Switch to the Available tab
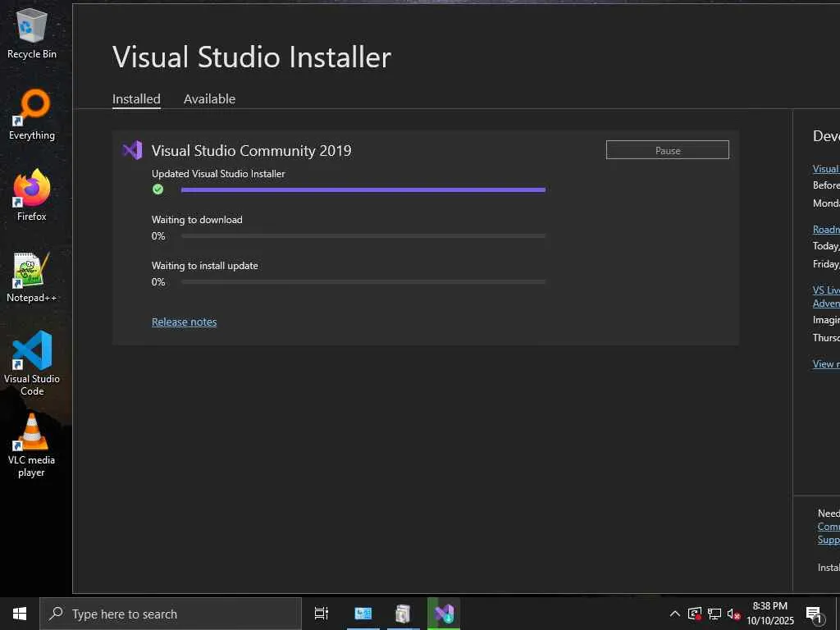This screenshot has width=840, height=630. (x=209, y=99)
